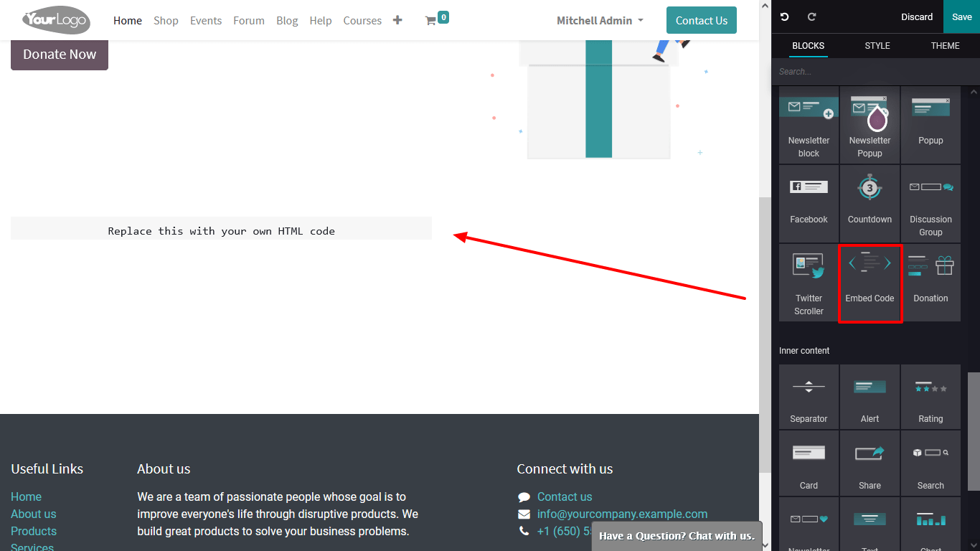Select the Separator inner content block
The width and height of the screenshot is (980, 551).
[809, 397]
